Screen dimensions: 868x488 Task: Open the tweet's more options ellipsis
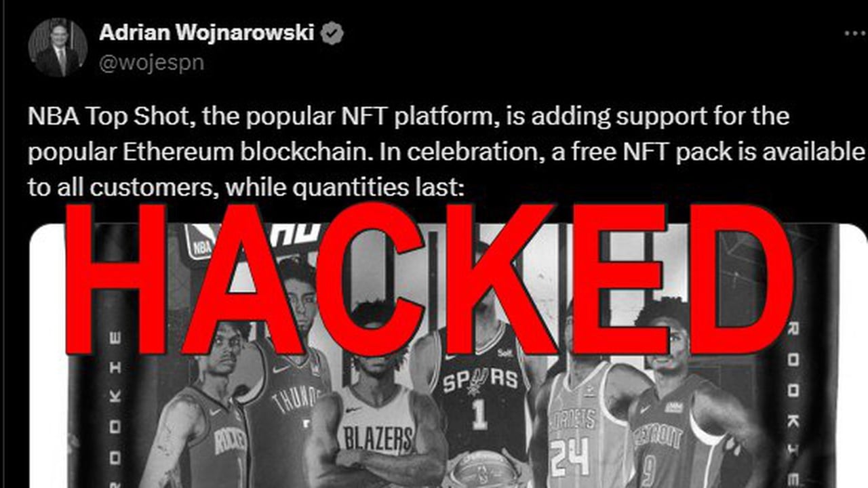tap(855, 33)
